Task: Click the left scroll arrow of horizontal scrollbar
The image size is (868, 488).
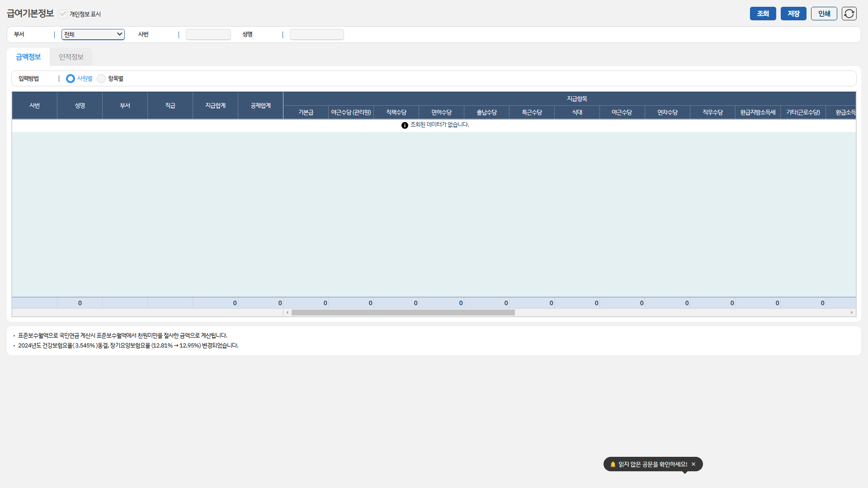Action: tap(288, 313)
